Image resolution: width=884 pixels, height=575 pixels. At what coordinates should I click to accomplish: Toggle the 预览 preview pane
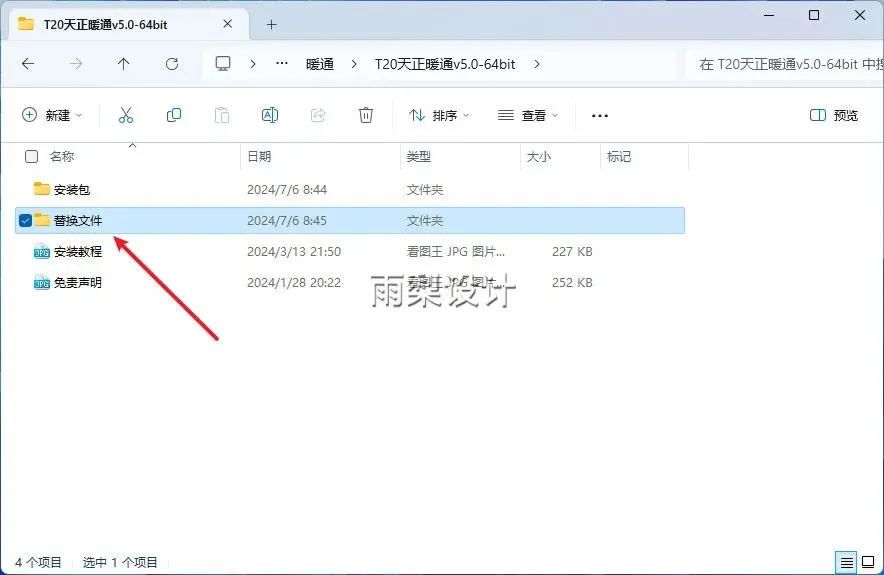point(834,115)
